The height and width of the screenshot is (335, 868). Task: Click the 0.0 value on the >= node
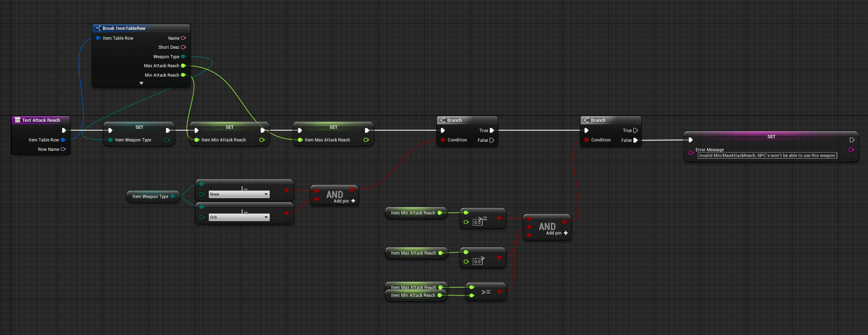point(477,222)
